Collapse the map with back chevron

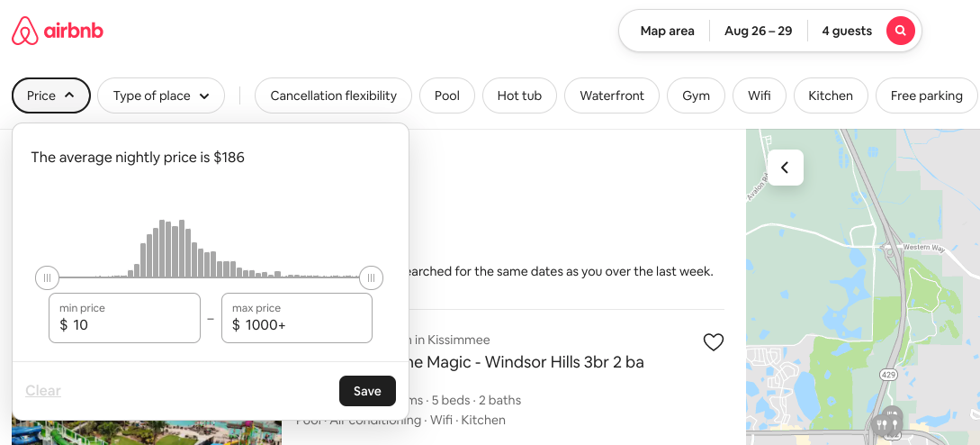pos(785,168)
